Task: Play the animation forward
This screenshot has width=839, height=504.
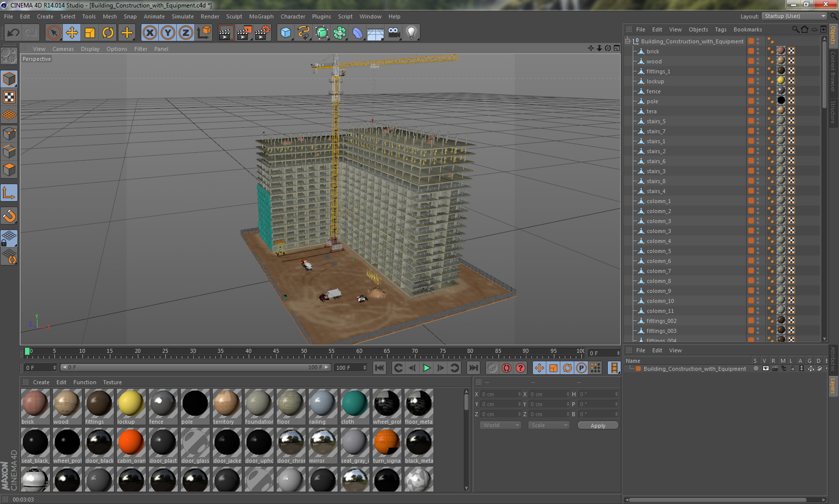Action: (426, 368)
